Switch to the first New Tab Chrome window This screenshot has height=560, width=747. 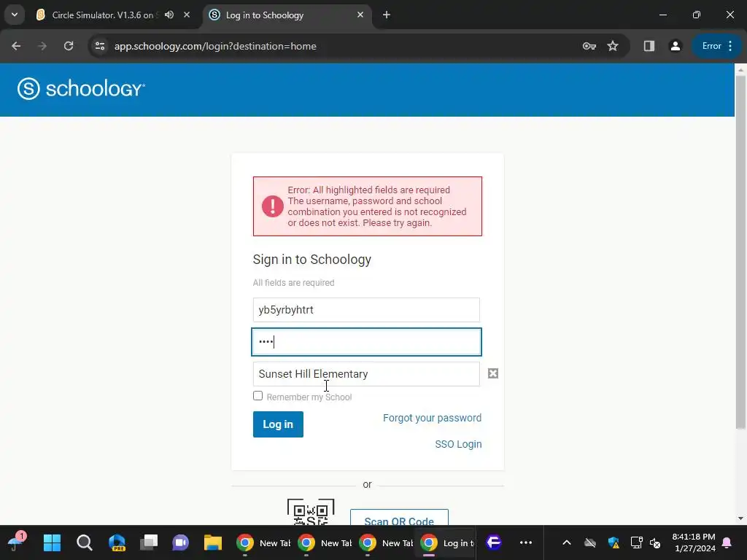(263, 542)
